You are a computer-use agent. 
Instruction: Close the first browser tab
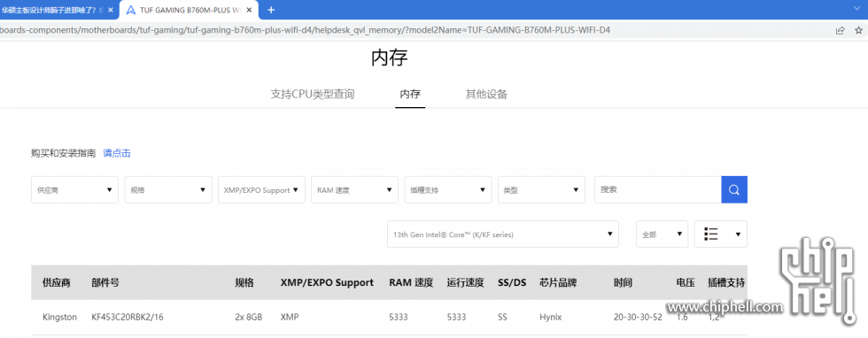tap(110, 10)
